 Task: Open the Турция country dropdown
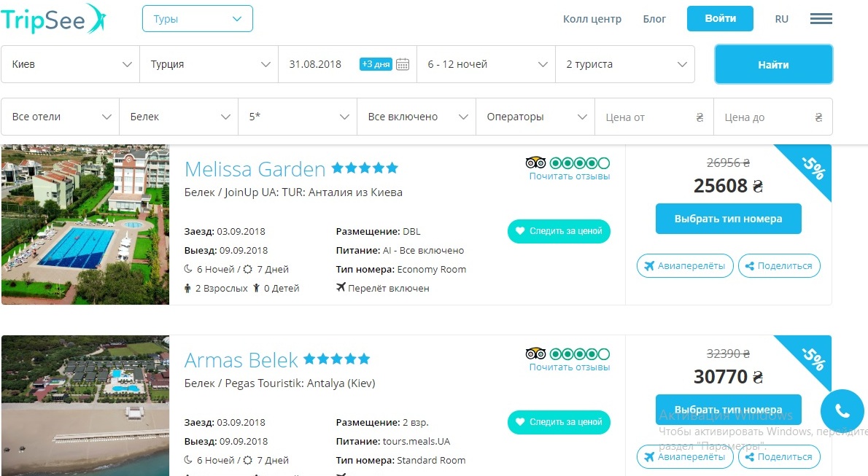pyautogui.click(x=209, y=64)
